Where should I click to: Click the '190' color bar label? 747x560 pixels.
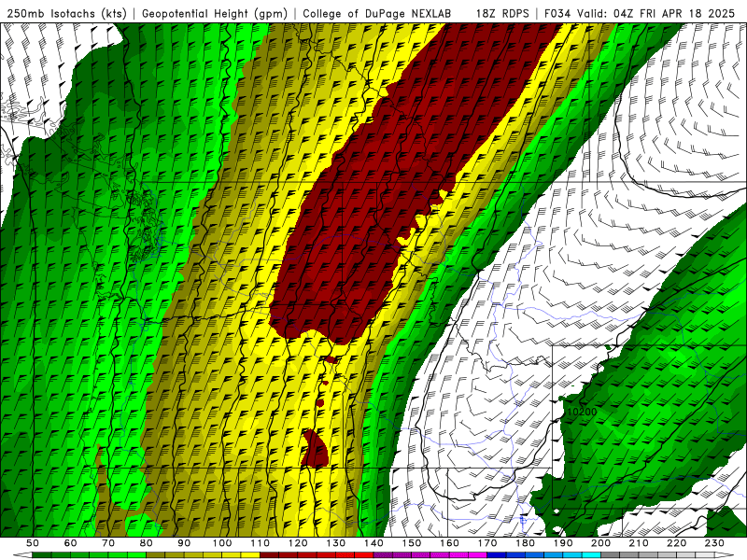tap(563, 543)
